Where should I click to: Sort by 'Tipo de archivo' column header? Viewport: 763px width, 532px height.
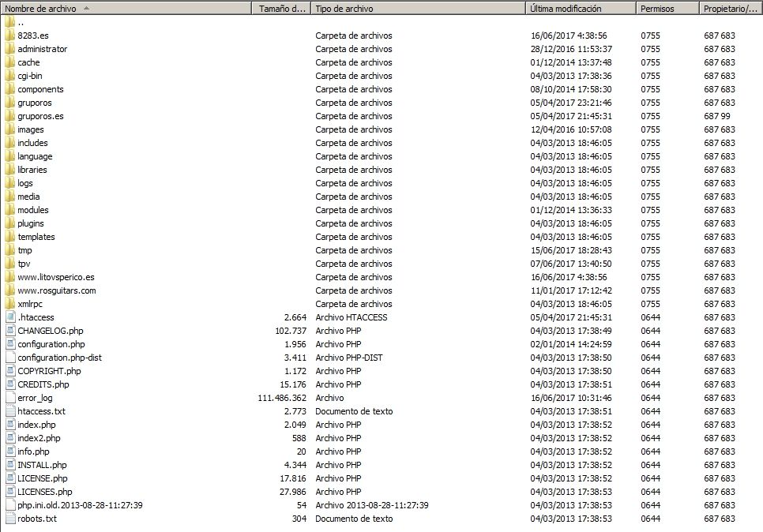point(419,8)
